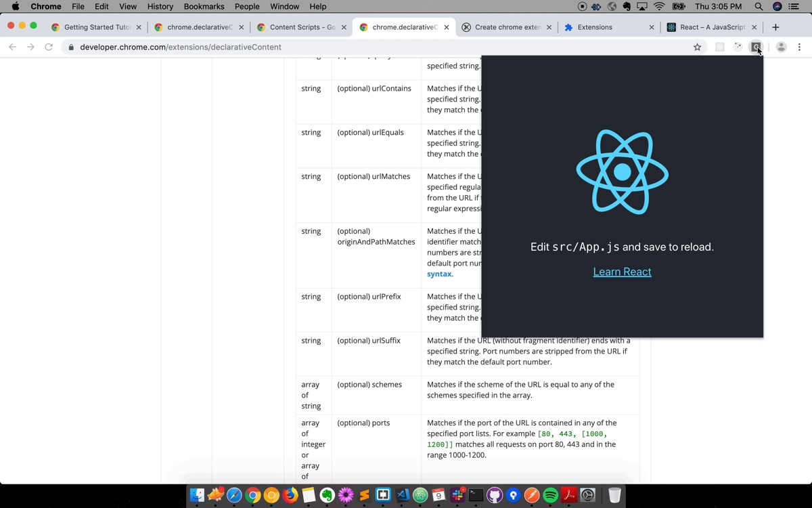Open the People menu
The height and width of the screenshot is (508, 812).
247,7
